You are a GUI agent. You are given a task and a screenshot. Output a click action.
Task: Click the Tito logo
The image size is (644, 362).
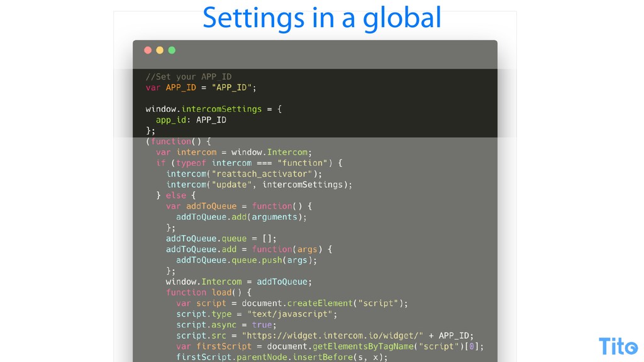click(618, 346)
